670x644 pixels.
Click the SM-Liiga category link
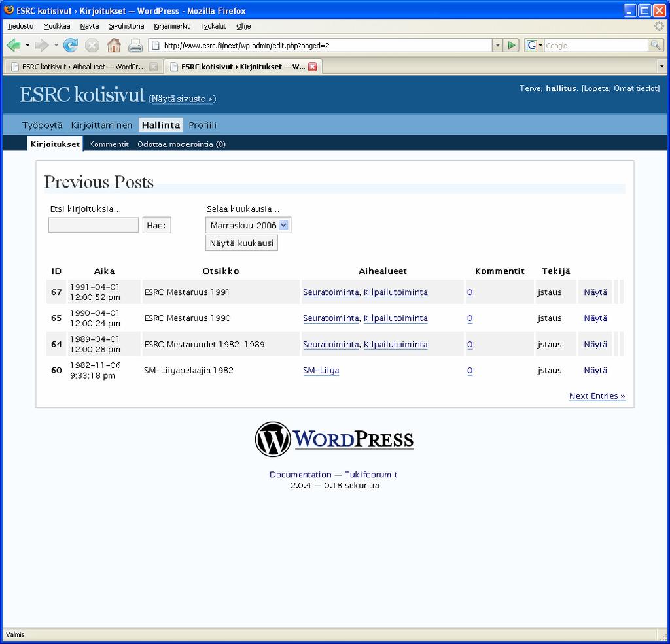coord(321,370)
